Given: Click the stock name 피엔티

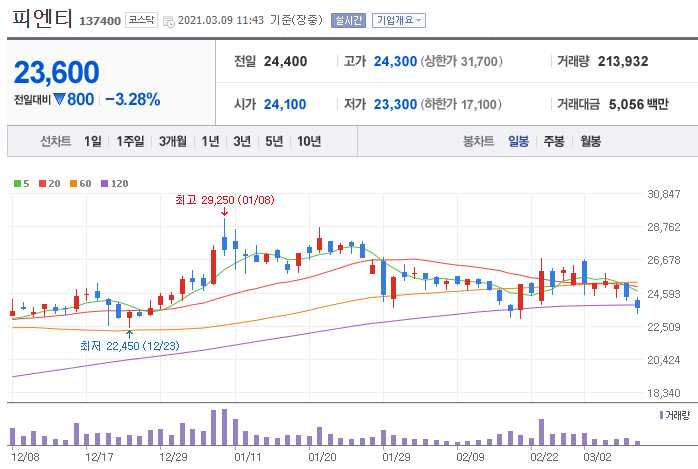Looking at the screenshot, I should 42,18.
